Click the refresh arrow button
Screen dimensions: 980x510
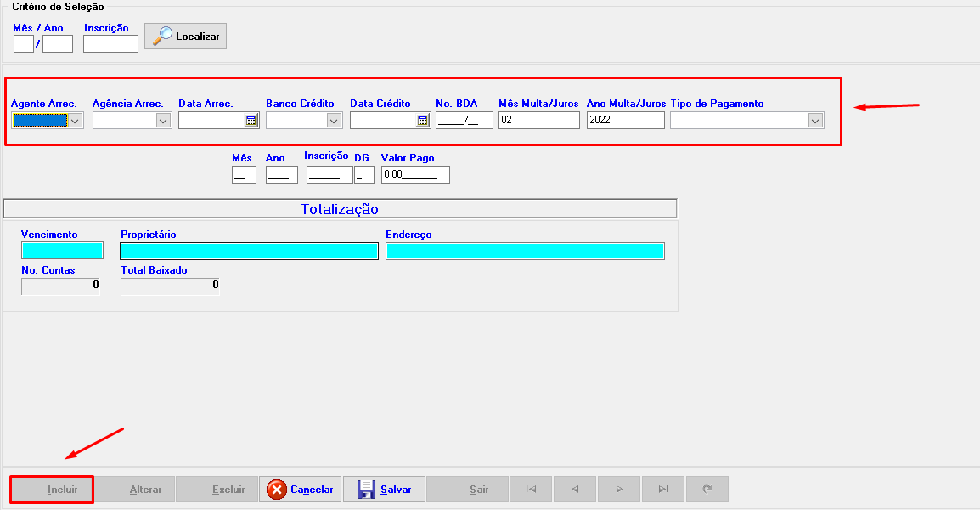707,490
